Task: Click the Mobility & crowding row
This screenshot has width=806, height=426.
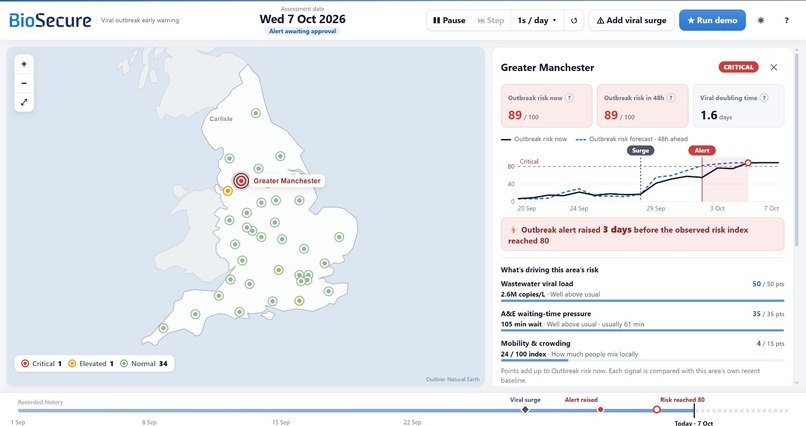Action: [x=643, y=350]
